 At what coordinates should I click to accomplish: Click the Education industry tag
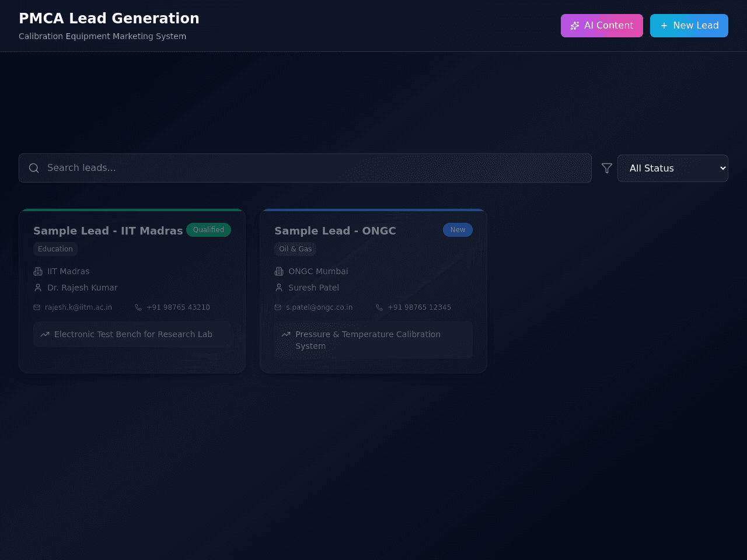coord(55,249)
